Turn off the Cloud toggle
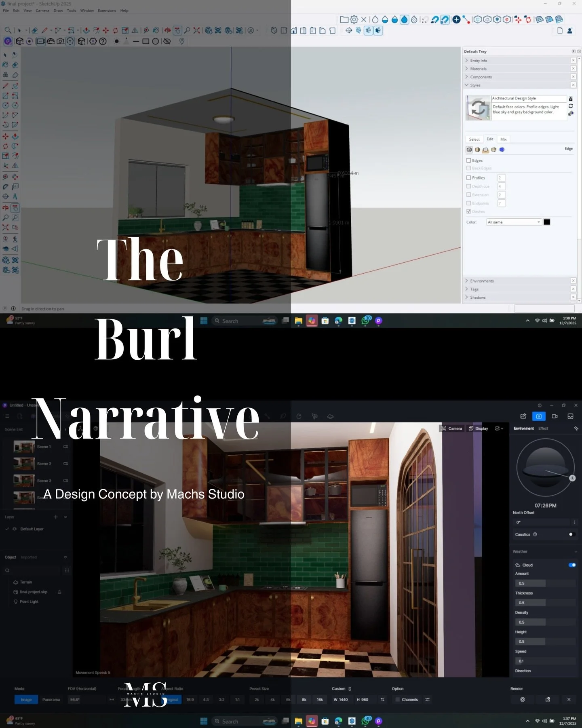This screenshot has width=582, height=728. [x=572, y=565]
